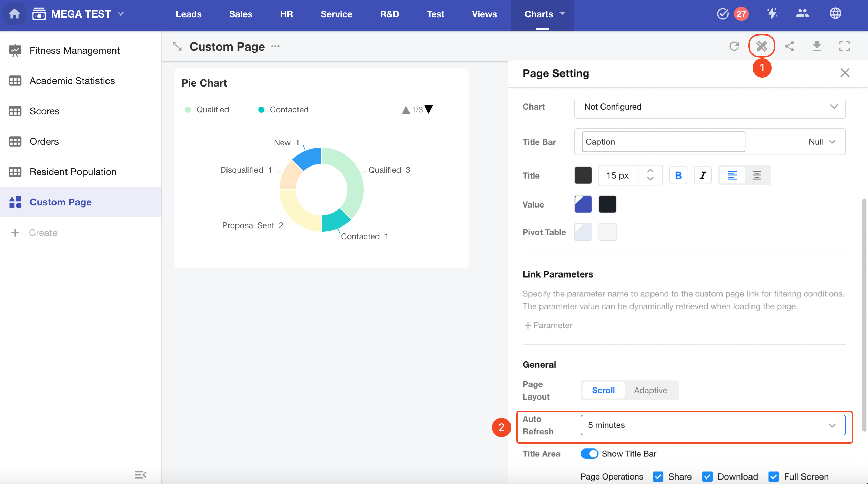
Task: Switch to the Sales tab
Action: 241,14
